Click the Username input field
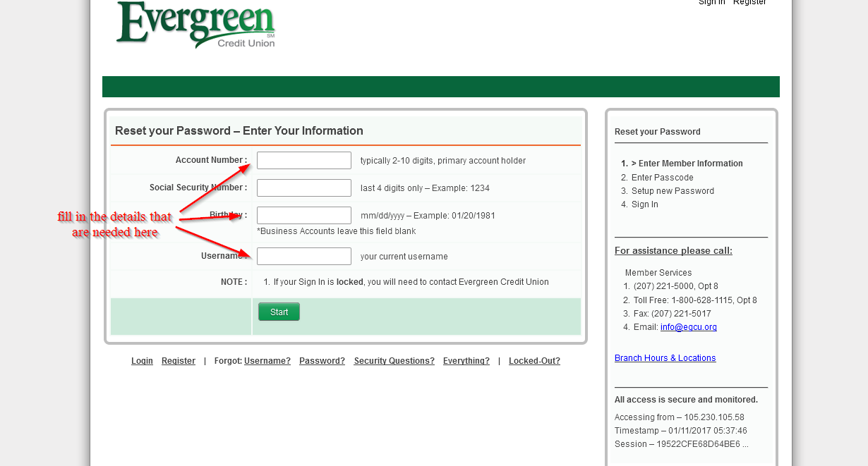The height and width of the screenshot is (466, 868). pos(304,257)
